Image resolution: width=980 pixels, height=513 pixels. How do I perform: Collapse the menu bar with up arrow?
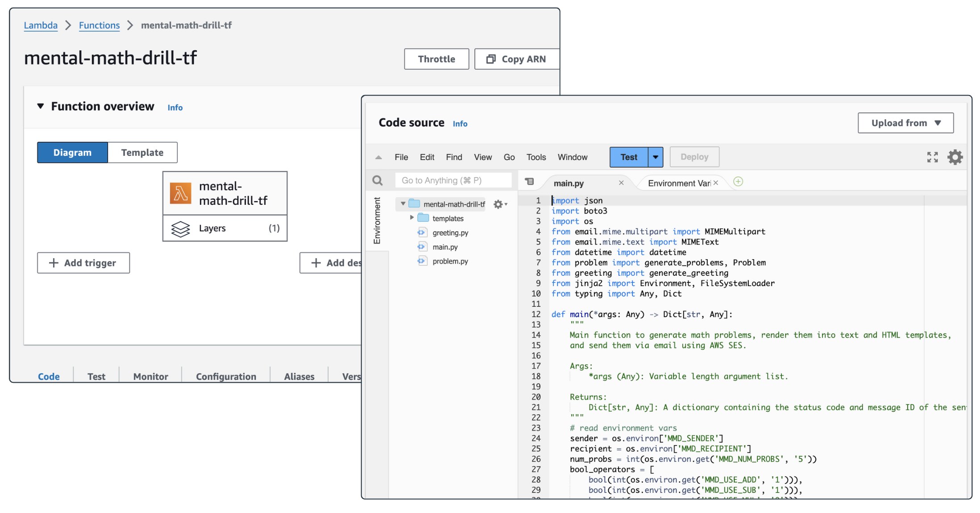coord(378,157)
